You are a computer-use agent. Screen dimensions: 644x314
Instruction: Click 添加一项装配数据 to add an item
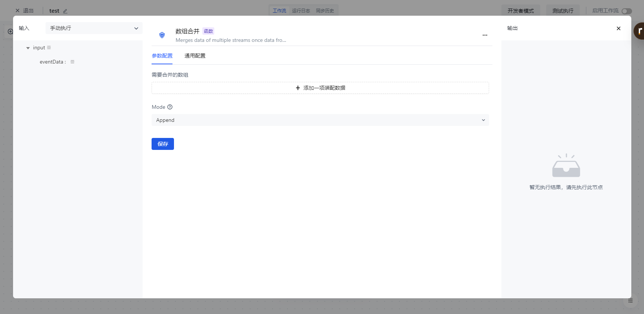click(x=320, y=88)
